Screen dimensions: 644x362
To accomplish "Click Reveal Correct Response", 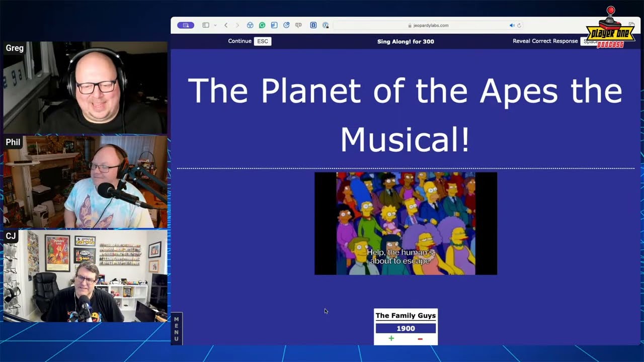I will pyautogui.click(x=545, y=41).
